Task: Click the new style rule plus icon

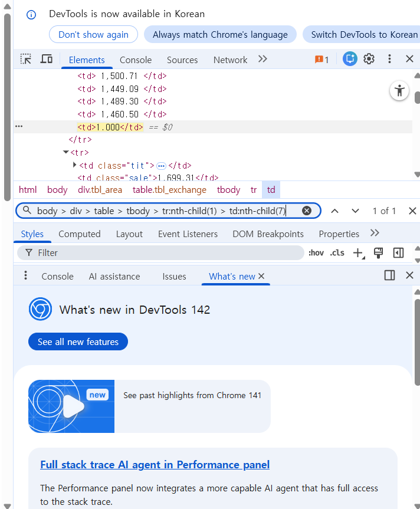Action: coord(358,253)
